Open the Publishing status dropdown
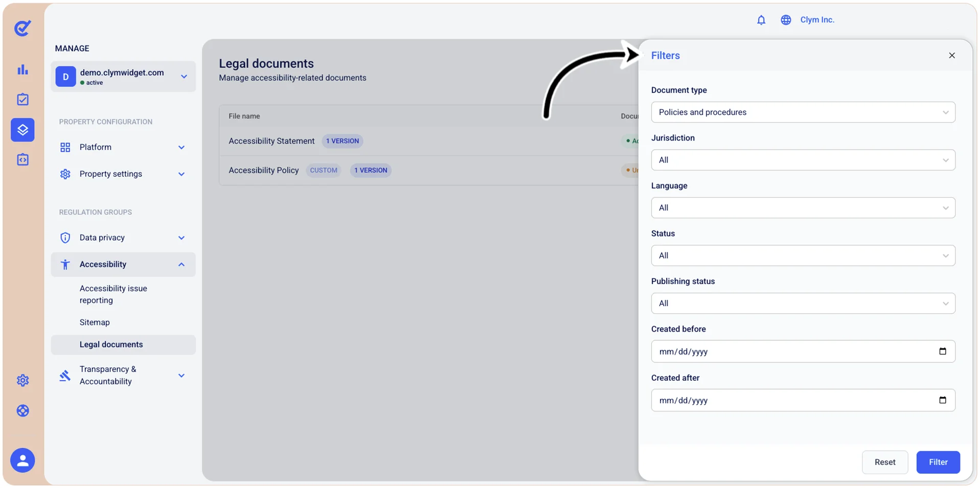This screenshot has width=980, height=488. click(803, 304)
